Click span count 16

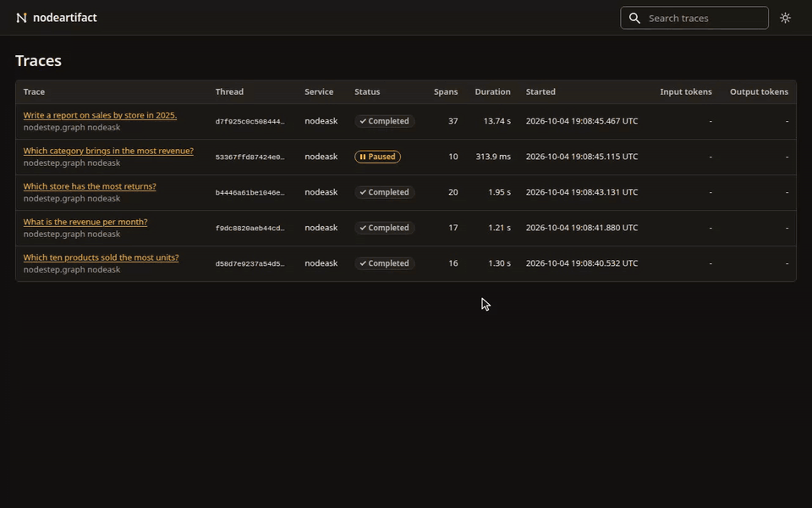[453, 263]
